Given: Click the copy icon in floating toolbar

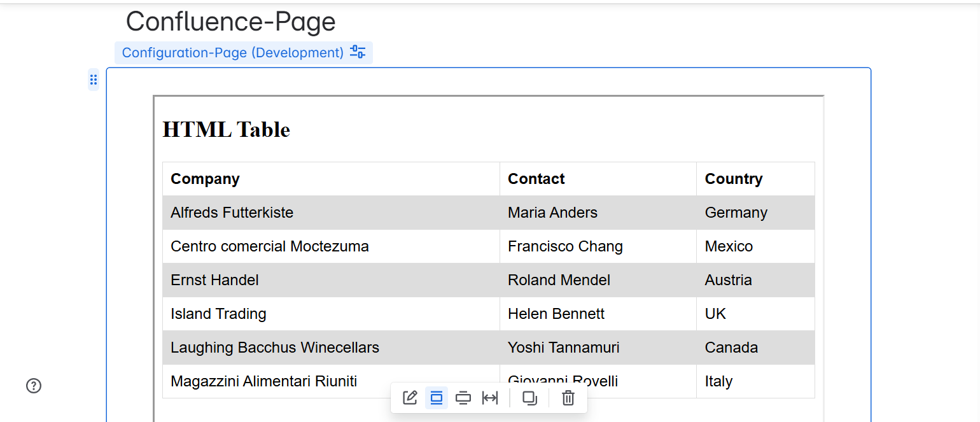Looking at the screenshot, I should pyautogui.click(x=529, y=398).
